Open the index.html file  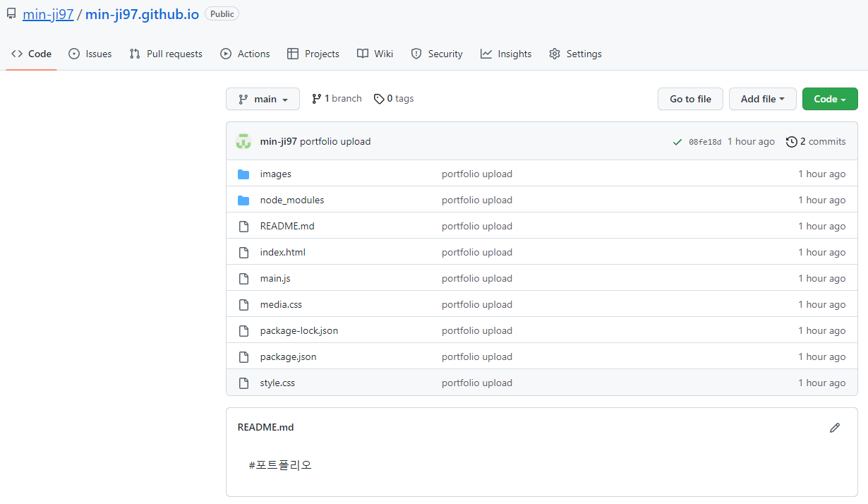pyautogui.click(x=282, y=252)
